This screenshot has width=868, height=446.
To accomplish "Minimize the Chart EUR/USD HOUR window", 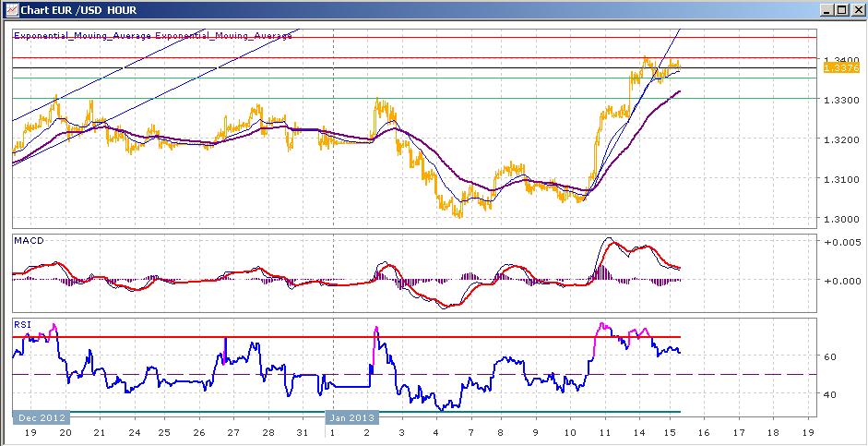I will (x=827, y=10).
